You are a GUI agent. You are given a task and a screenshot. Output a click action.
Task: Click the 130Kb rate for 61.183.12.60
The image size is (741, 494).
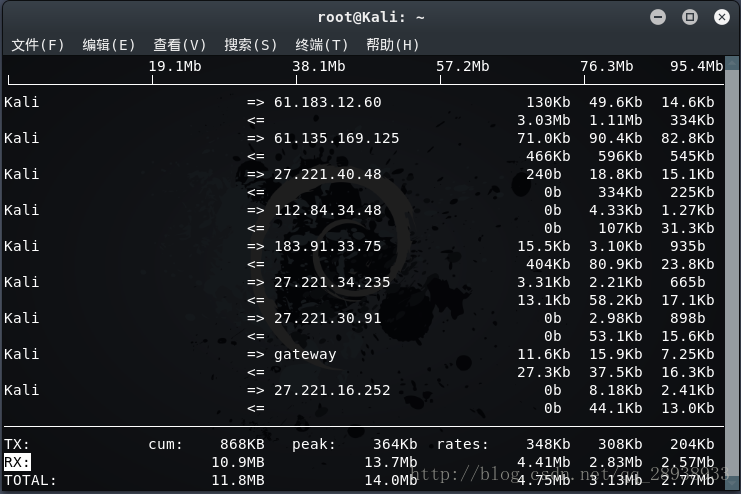(x=548, y=102)
